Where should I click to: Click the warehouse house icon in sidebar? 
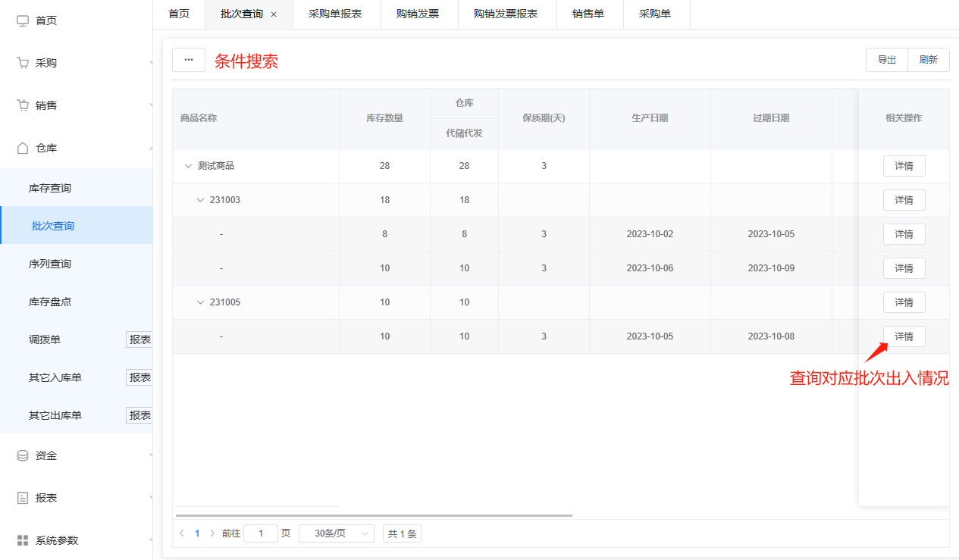point(23,148)
